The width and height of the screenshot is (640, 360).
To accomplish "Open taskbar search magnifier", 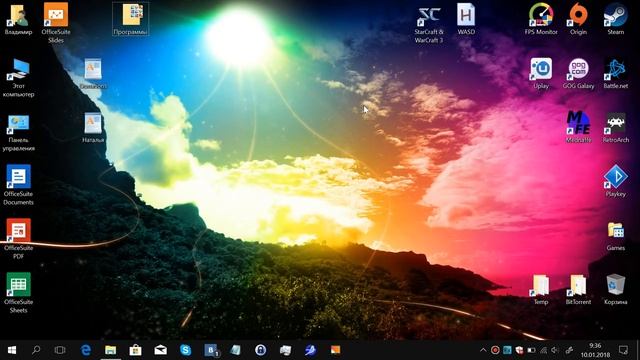I will pos(36,350).
